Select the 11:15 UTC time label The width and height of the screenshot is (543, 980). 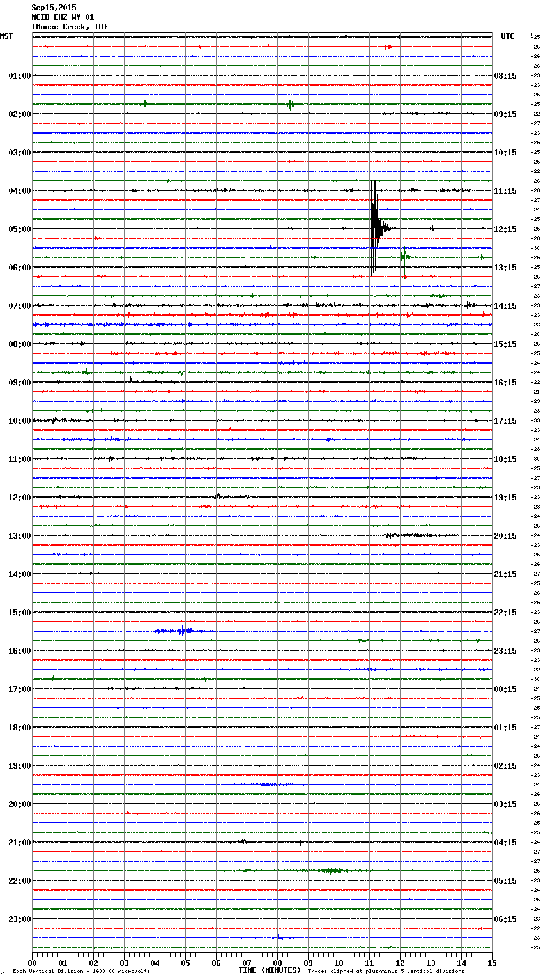pyautogui.click(x=505, y=191)
